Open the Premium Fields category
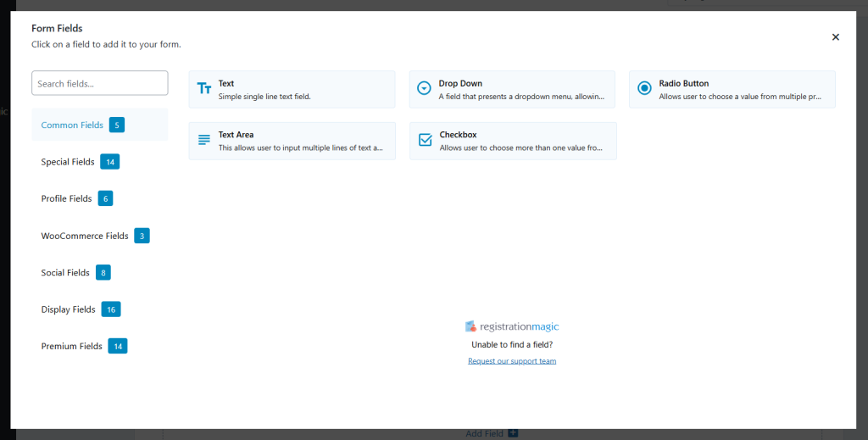Viewport: 868px width, 440px height. (x=71, y=347)
